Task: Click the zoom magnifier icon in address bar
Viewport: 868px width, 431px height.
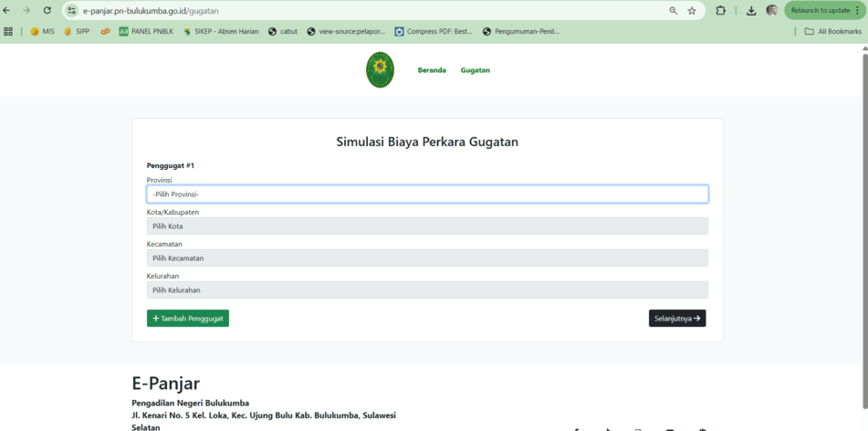Action: pyautogui.click(x=674, y=10)
